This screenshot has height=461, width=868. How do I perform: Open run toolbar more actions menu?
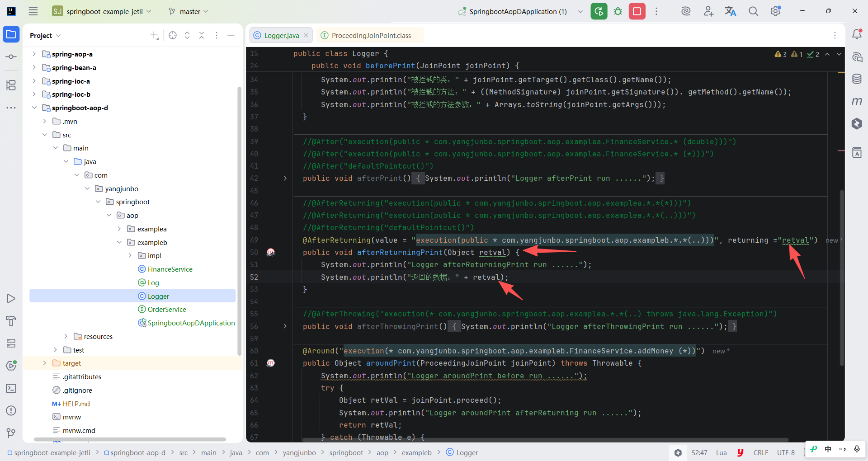click(x=656, y=11)
